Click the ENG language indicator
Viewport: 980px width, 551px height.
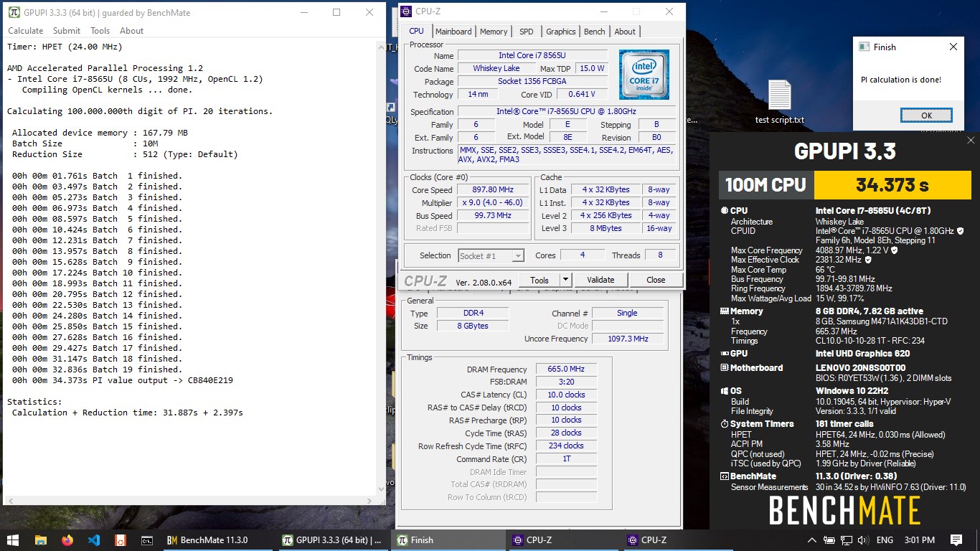pyautogui.click(x=885, y=540)
